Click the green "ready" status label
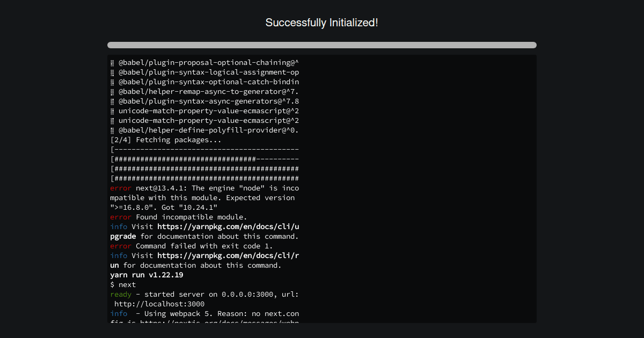Image resolution: width=644 pixels, height=338 pixels. [120, 294]
